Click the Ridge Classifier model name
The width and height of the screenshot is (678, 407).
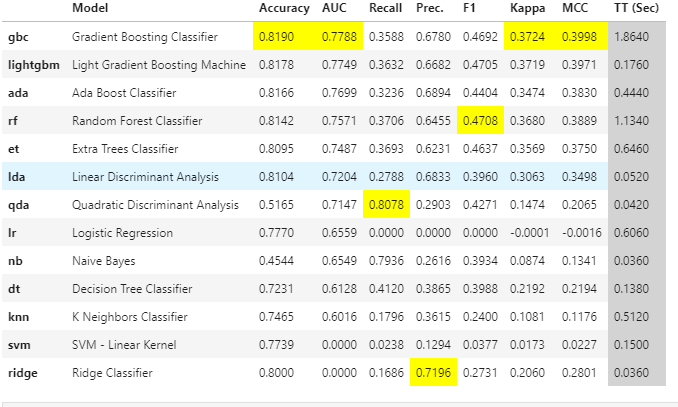112,373
